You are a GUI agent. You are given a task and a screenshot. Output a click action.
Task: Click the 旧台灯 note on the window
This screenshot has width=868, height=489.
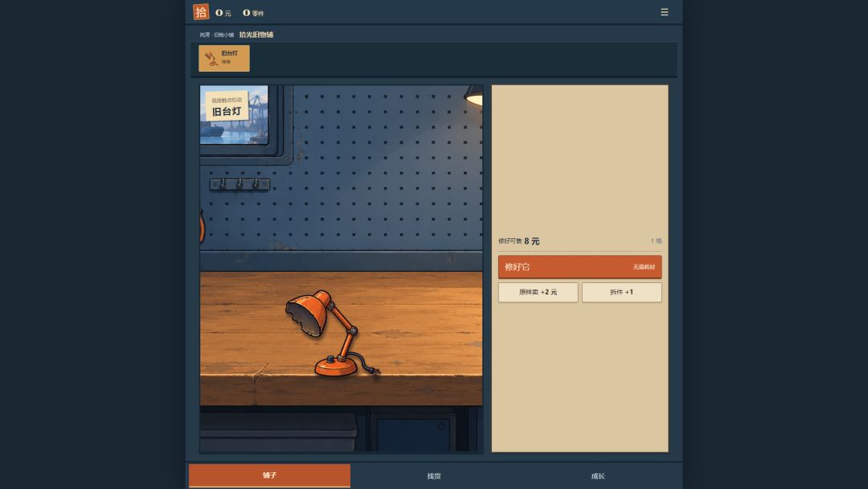(x=227, y=106)
